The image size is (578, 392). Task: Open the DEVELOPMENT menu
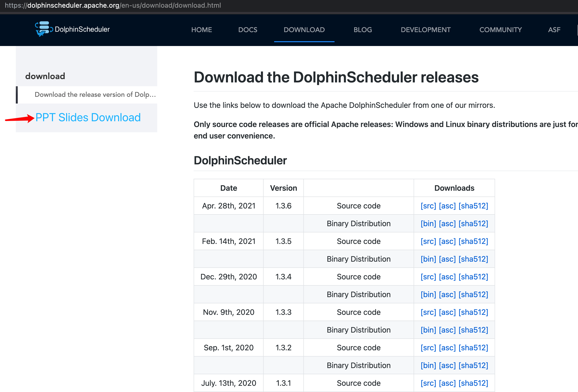coord(425,30)
